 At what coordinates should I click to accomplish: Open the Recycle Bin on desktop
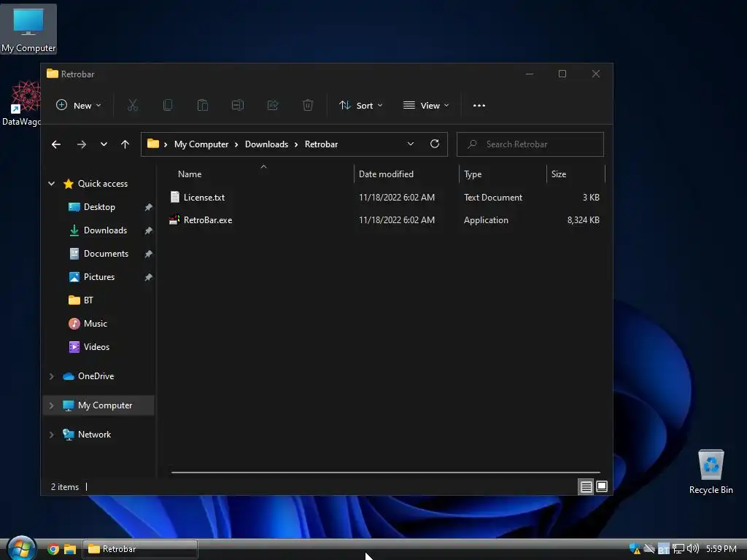pyautogui.click(x=711, y=472)
